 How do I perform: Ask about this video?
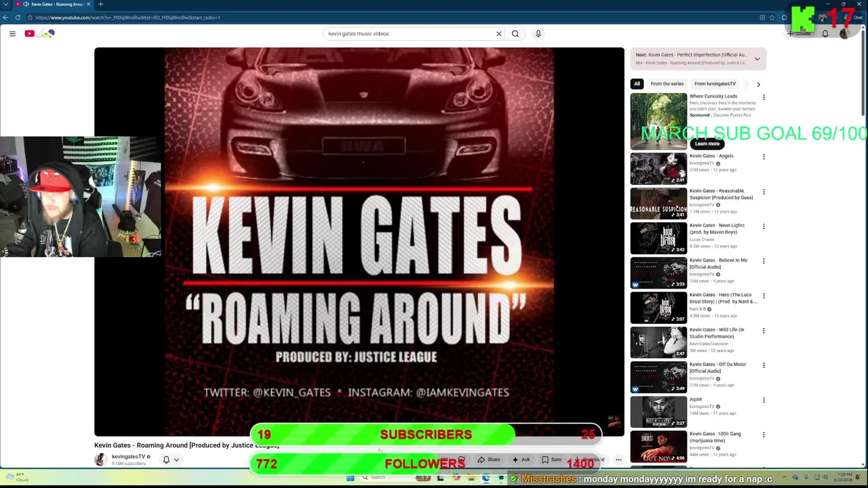521,460
